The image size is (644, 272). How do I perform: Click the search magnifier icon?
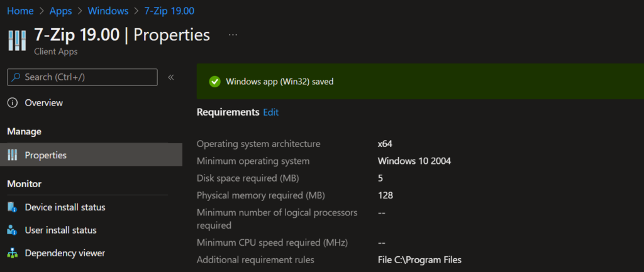pos(16,77)
